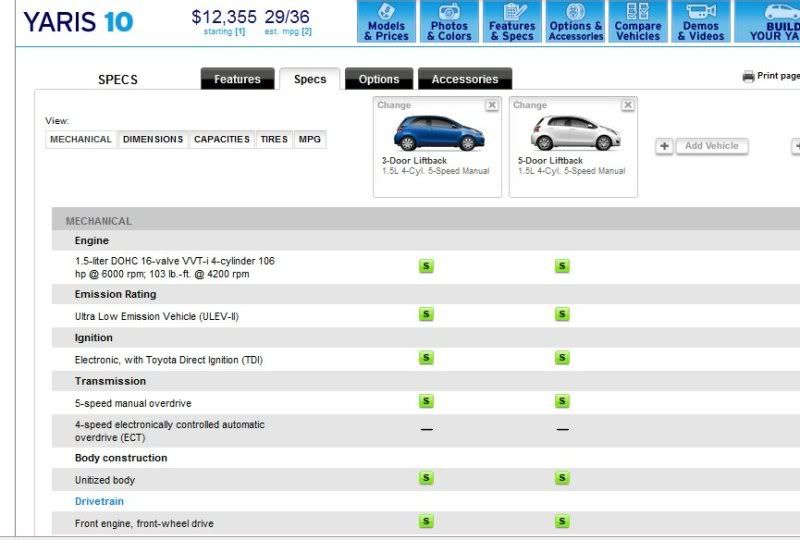Open the Demos & Videos section
800x540 pixels.
point(701,21)
